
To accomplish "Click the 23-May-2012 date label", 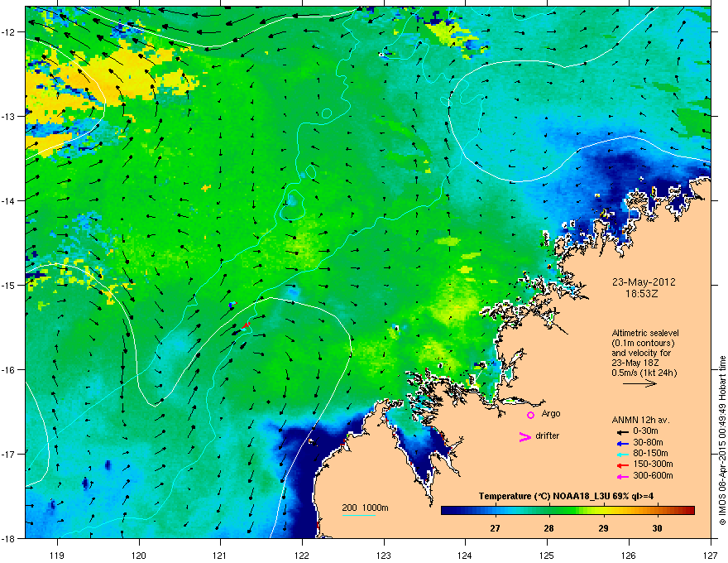I will pyautogui.click(x=644, y=282).
